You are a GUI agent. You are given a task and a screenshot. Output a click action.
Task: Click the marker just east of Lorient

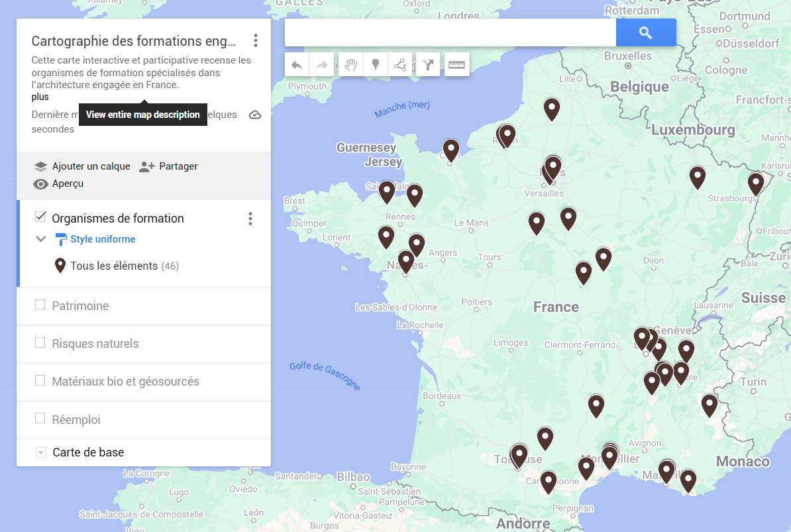[386, 237]
